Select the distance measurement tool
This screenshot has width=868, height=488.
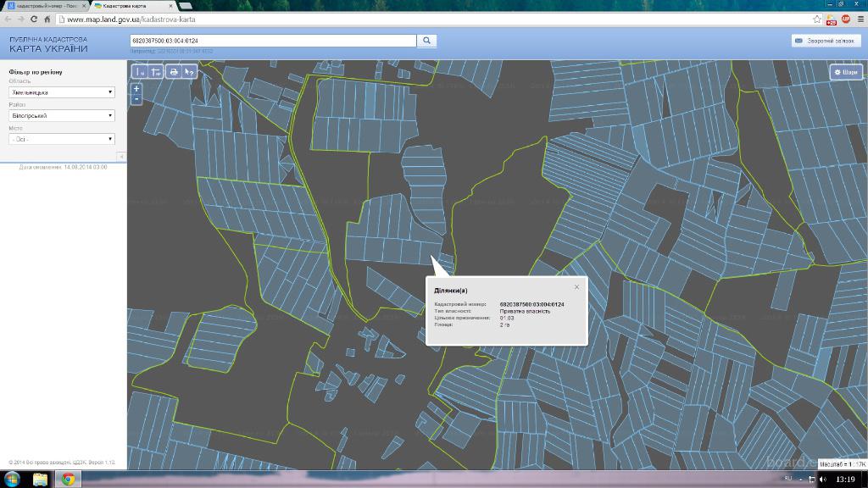point(141,72)
